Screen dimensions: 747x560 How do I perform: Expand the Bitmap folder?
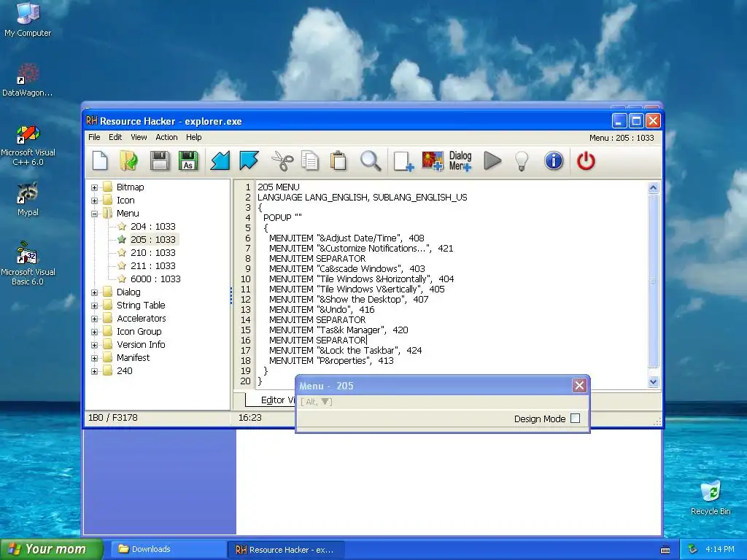(x=94, y=187)
